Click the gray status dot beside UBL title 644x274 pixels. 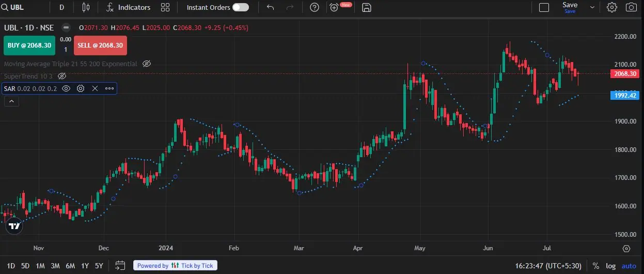click(x=66, y=28)
